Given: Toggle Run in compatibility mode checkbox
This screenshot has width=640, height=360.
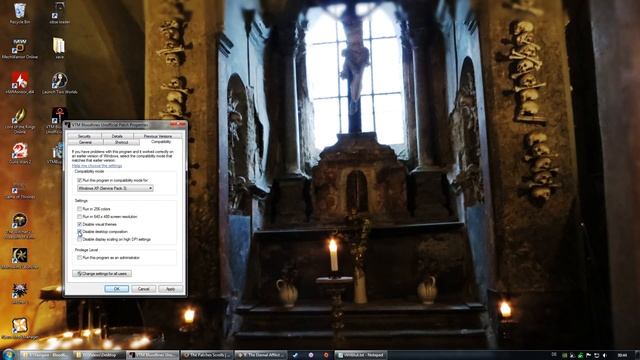Looking at the screenshot, I should pyautogui.click(x=80, y=180).
